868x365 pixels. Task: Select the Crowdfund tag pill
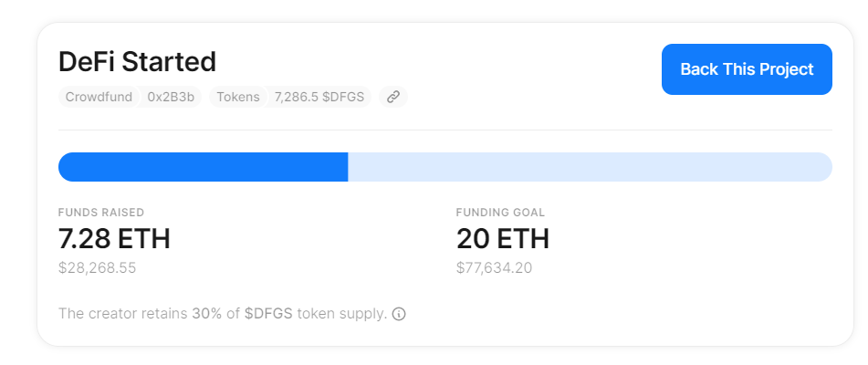click(x=99, y=97)
